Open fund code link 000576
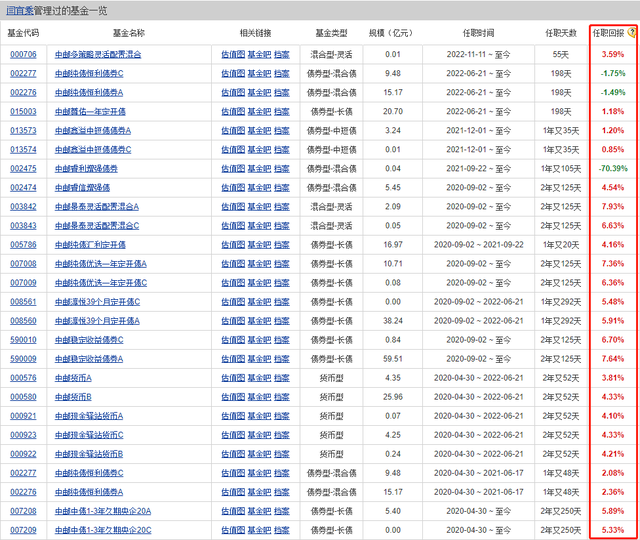This screenshot has height=540, width=640. pyautogui.click(x=23, y=378)
